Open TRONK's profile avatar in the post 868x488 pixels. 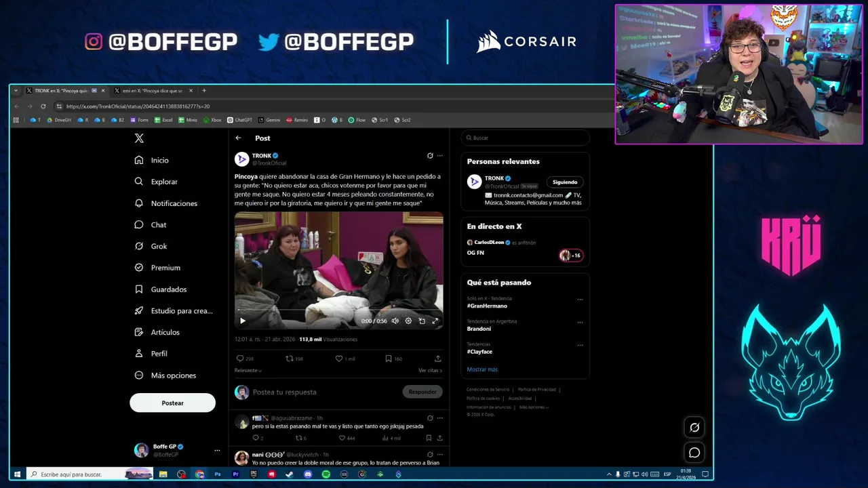click(x=241, y=159)
